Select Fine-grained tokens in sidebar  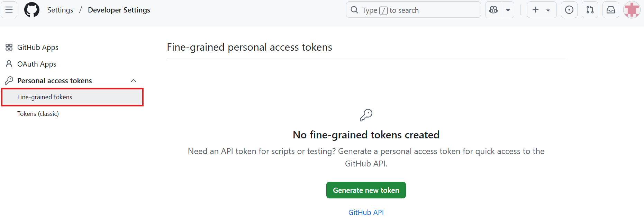pyautogui.click(x=72, y=97)
